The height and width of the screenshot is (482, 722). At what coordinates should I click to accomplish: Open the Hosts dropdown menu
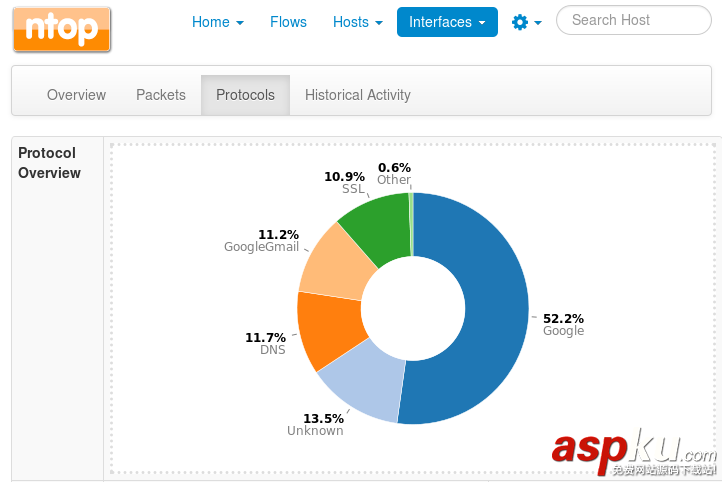click(357, 22)
